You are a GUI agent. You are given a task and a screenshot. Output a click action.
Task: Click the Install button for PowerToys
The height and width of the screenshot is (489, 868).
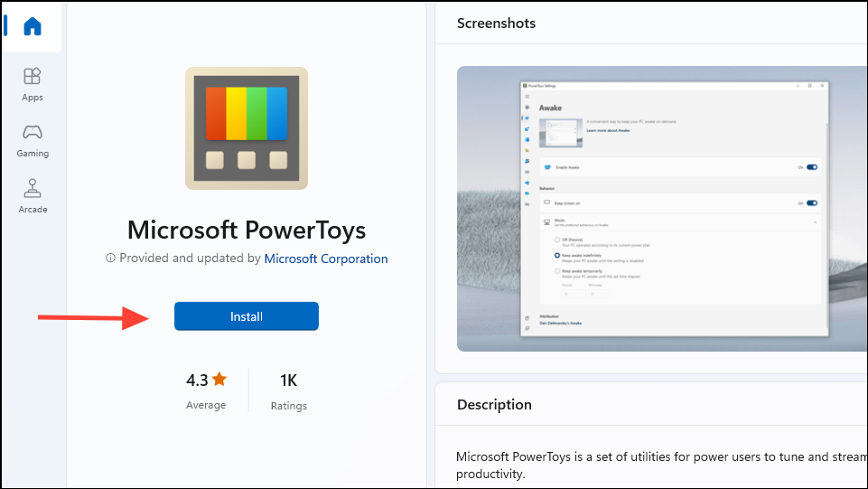tap(247, 316)
